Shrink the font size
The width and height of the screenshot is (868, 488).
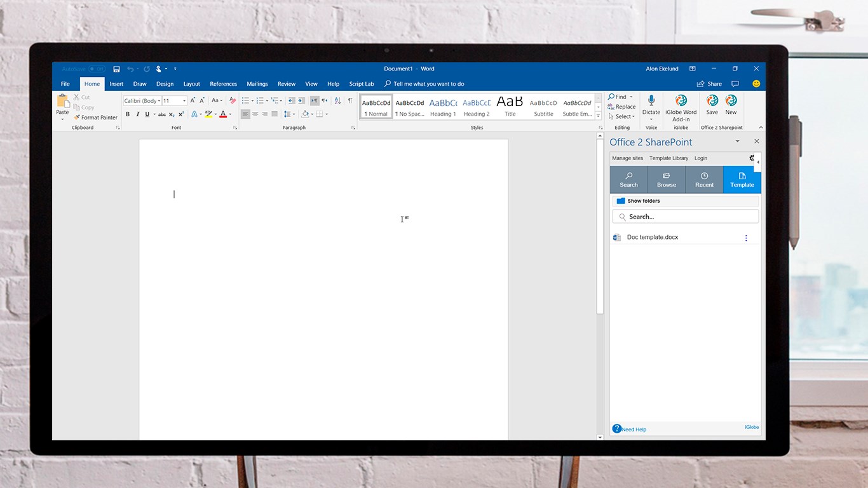tap(202, 100)
